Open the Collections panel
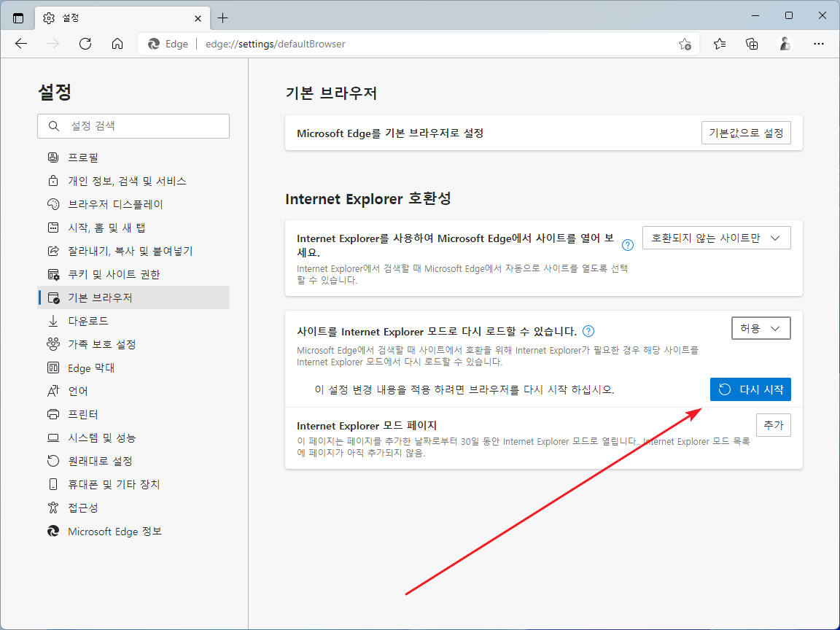Viewport: 840px width, 630px height. click(x=752, y=44)
